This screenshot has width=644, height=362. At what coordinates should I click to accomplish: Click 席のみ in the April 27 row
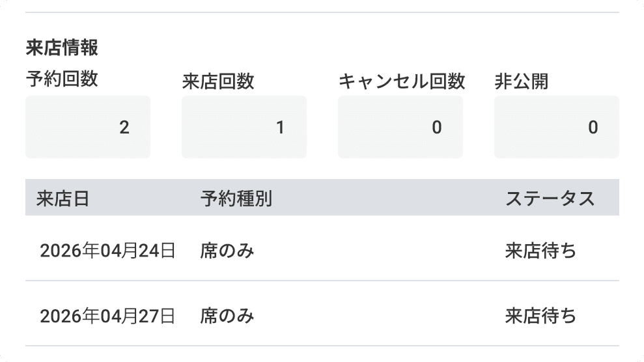pos(227,316)
